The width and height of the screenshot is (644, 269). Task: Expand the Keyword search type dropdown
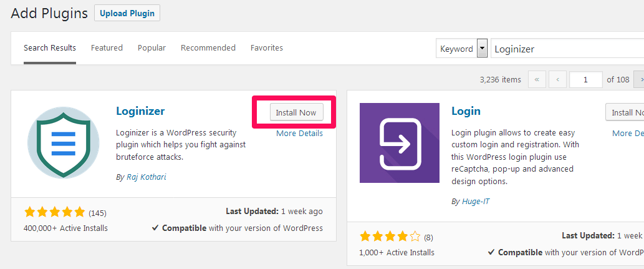[461, 49]
